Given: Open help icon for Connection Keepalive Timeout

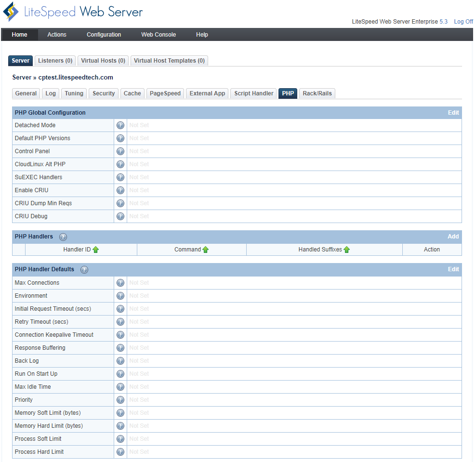Looking at the screenshot, I should click(120, 335).
